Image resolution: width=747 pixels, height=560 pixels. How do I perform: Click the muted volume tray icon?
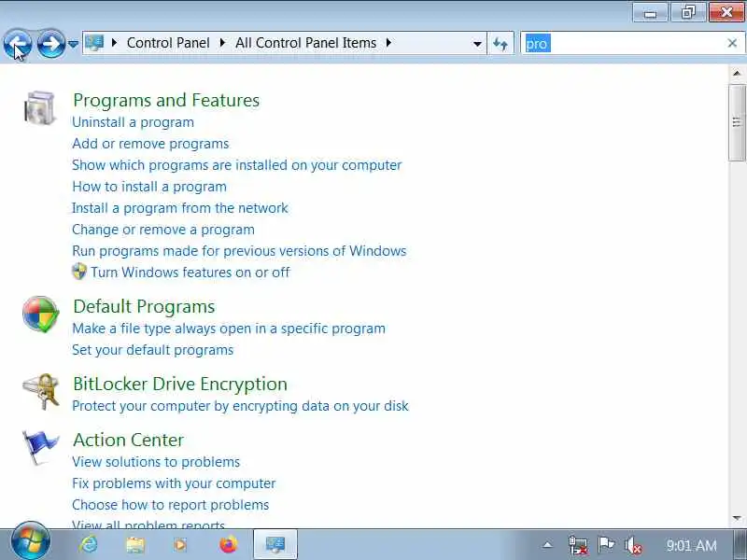click(633, 545)
